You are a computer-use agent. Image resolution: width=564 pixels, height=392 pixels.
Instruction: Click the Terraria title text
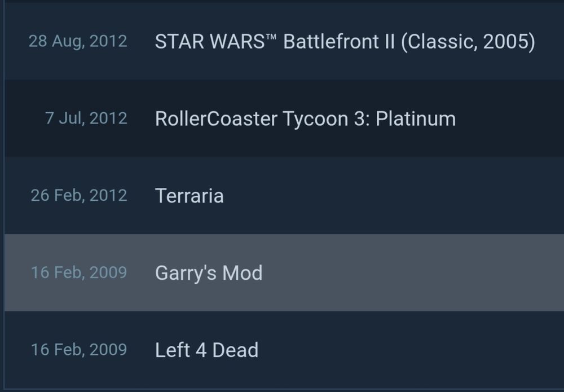(190, 196)
